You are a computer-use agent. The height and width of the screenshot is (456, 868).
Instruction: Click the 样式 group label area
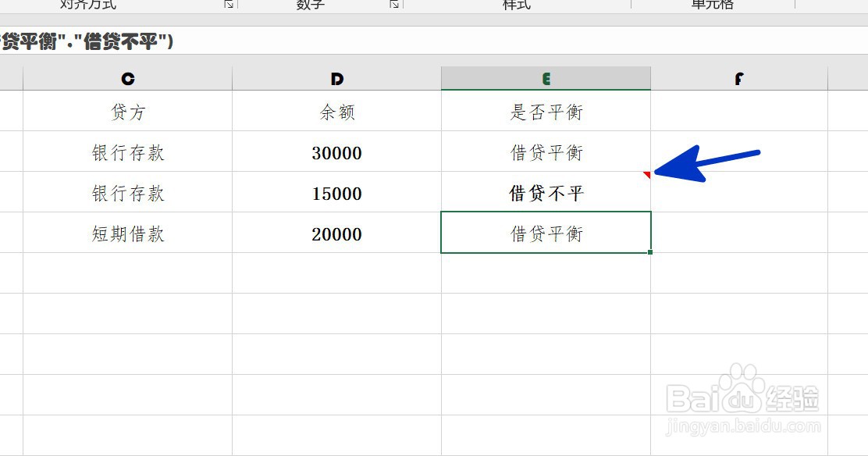[x=515, y=5]
